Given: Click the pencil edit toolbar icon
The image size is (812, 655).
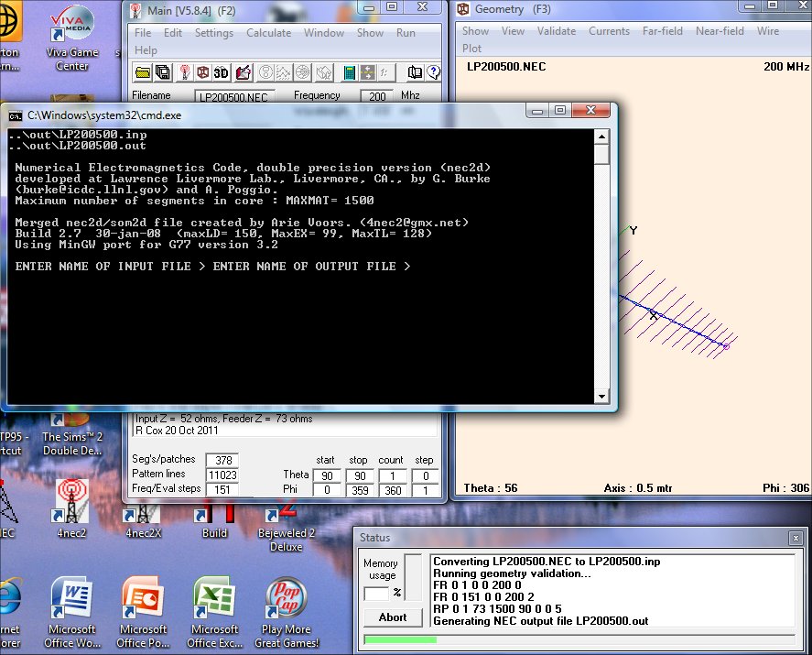Looking at the screenshot, I should [244, 72].
